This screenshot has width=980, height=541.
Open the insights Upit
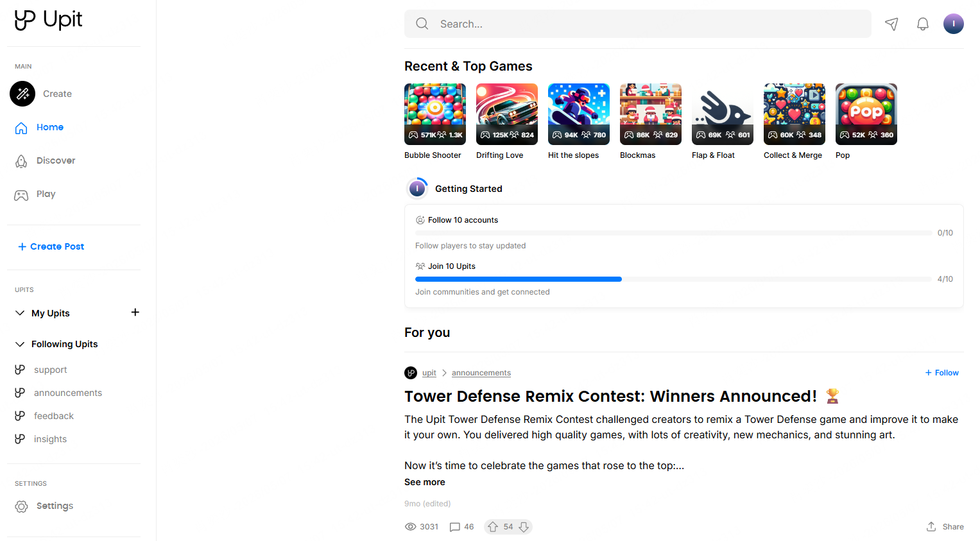click(50, 439)
